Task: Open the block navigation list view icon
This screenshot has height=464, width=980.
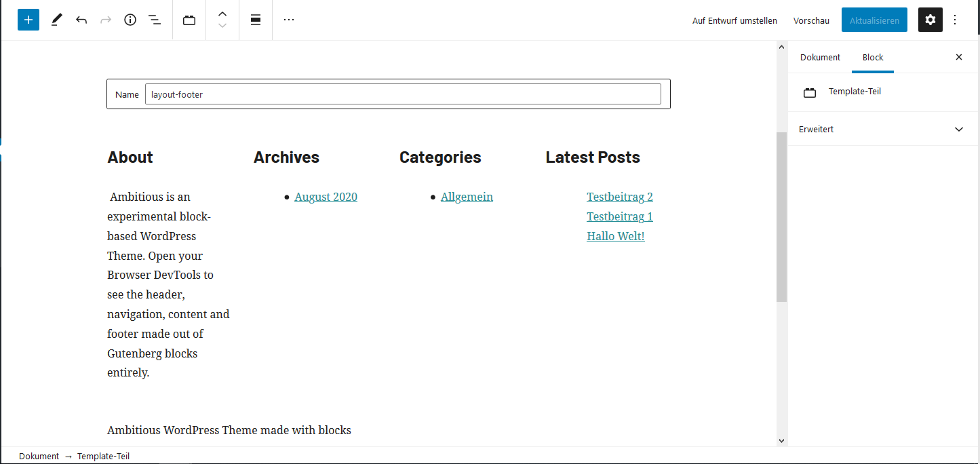Action: point(155,20)
